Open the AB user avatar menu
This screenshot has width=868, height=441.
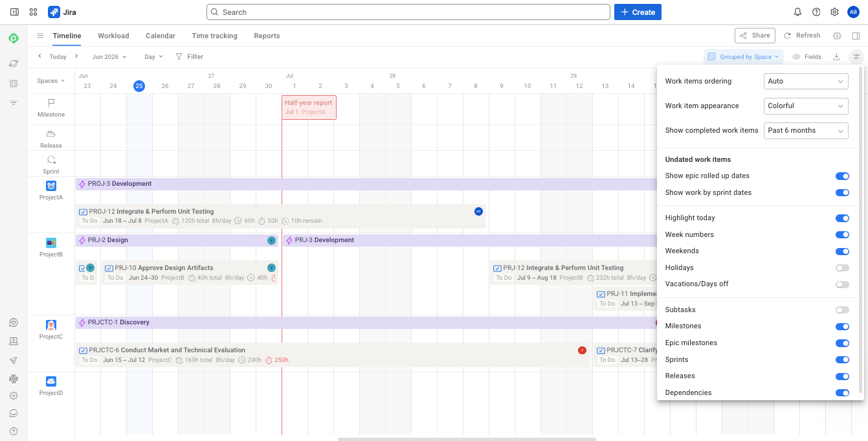coord(853,12)
